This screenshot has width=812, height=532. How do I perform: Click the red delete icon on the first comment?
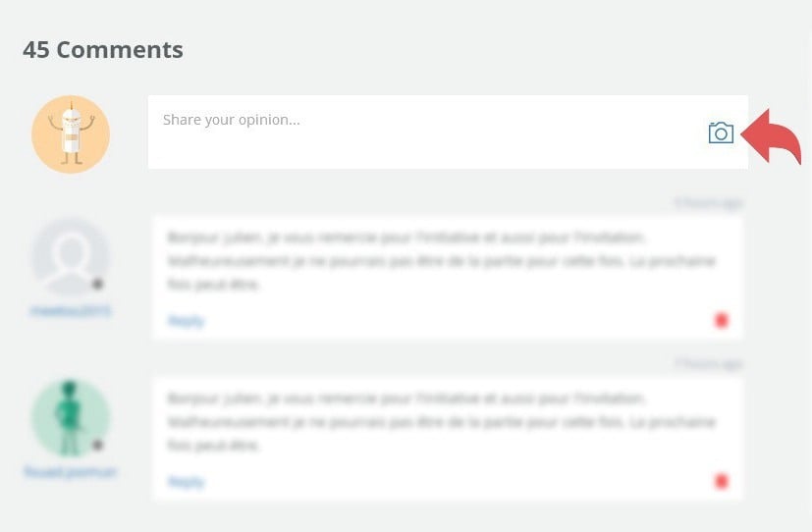(722, 320)
